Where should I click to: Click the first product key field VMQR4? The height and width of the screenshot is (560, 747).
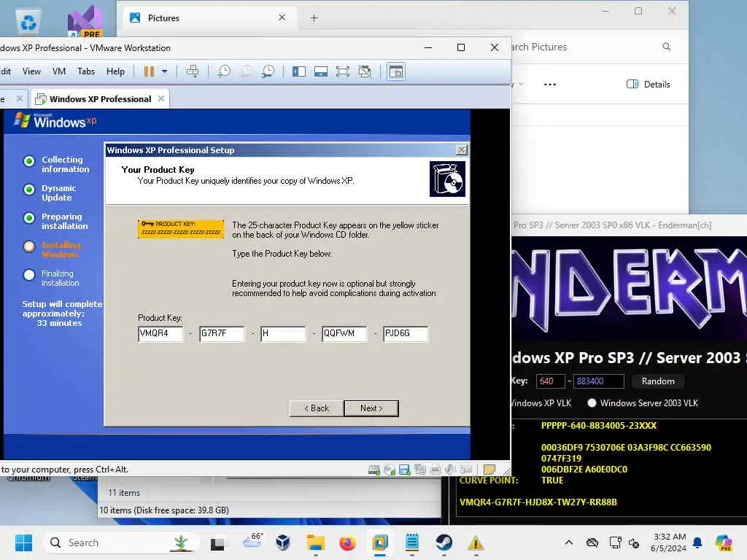pyautogui.click(x=160, y=333)
